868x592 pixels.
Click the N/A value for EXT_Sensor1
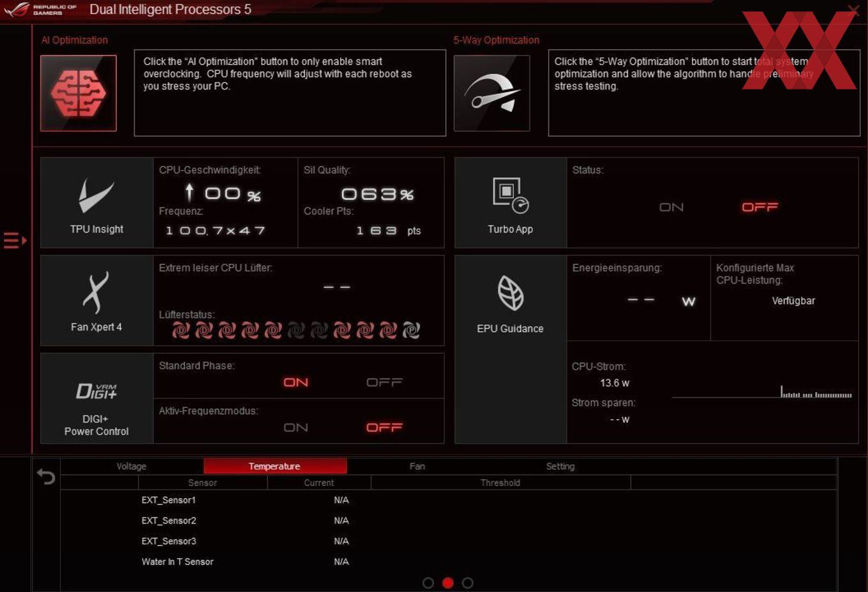341,500
